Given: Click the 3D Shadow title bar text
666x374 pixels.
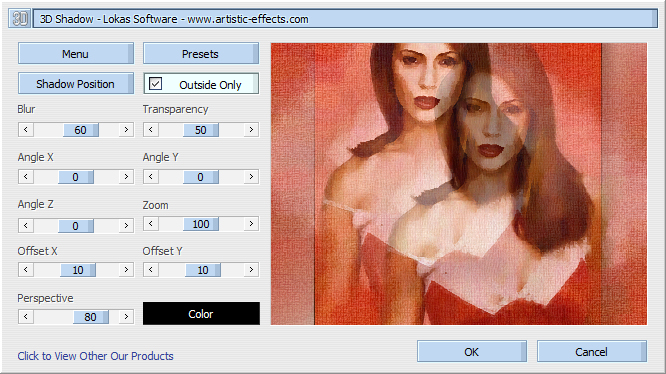Looking at the screenshot, I should 174,19.
